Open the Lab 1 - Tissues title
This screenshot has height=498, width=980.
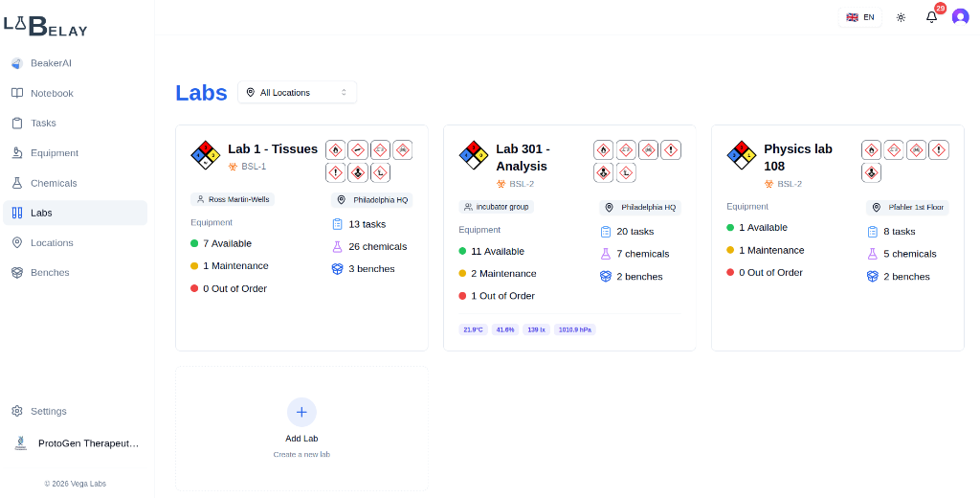click(x=273, y=148)
